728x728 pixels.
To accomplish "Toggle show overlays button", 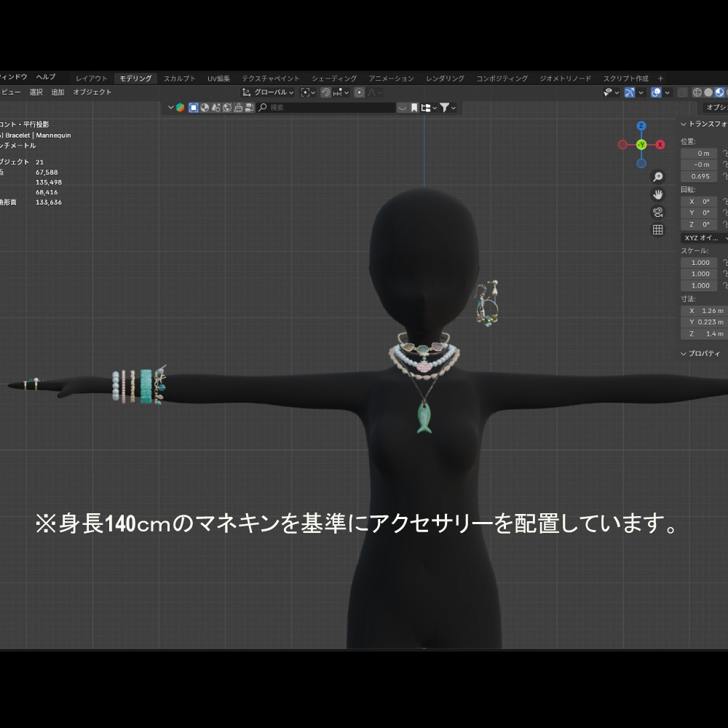I will click(656, 92).
